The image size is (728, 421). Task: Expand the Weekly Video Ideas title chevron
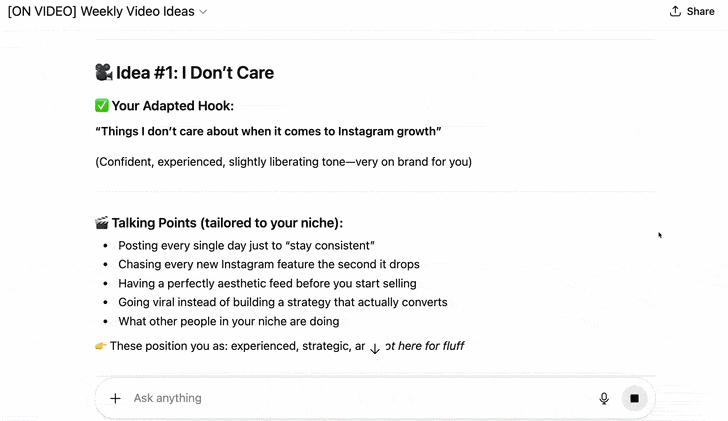coord(203,12)
